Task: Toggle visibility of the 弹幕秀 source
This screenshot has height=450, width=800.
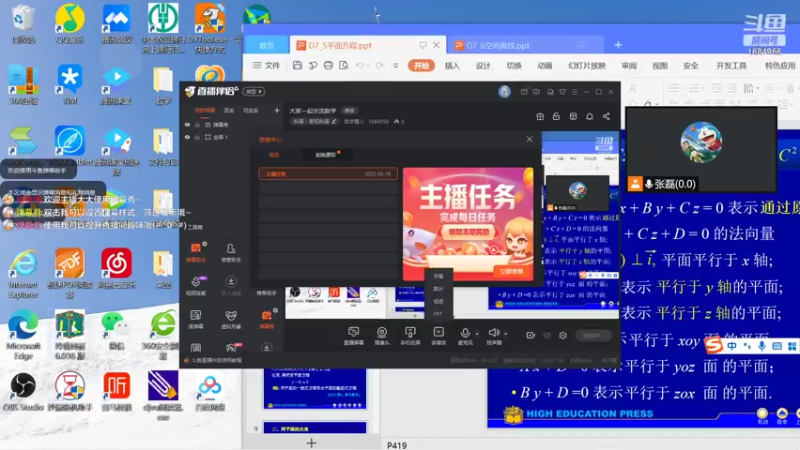Action: pyautogui.click(x=187, y=124)
